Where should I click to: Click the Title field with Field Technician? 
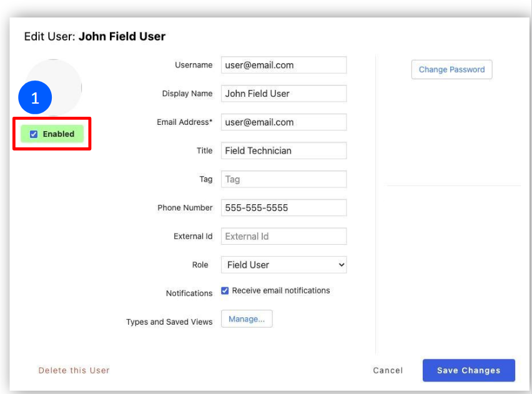point(283,150)
